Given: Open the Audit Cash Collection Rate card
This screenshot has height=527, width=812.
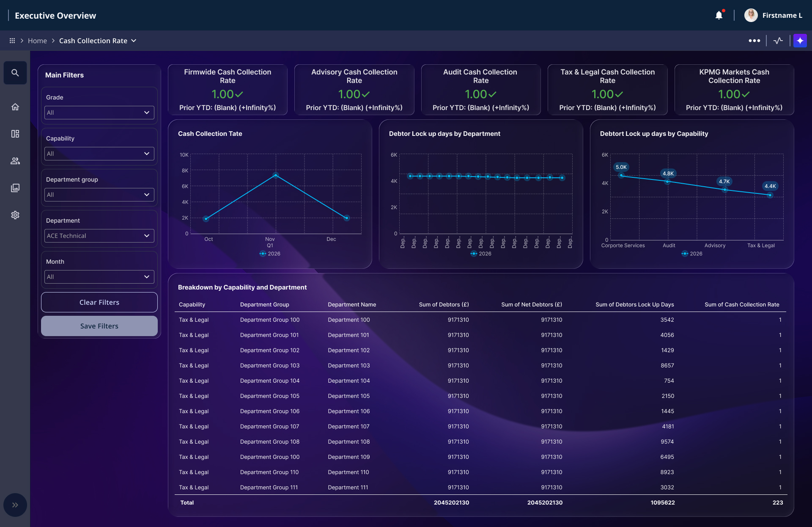Looking at the screenshot, I should (x=481, y=90).
